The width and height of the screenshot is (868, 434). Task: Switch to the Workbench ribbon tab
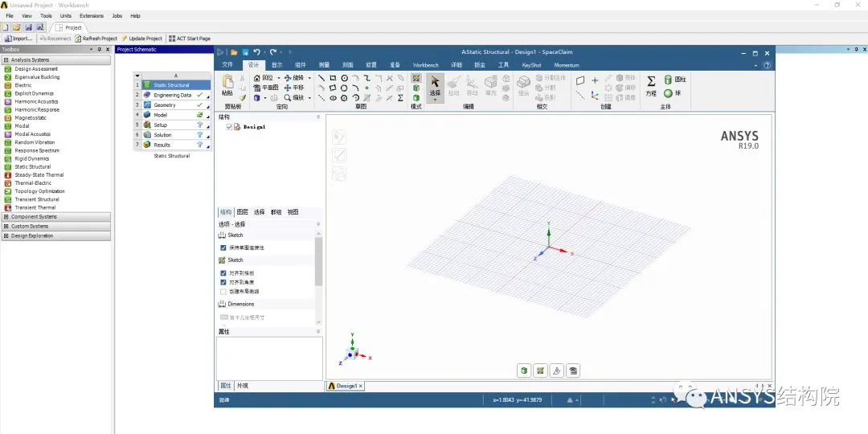tap(425, 65)
